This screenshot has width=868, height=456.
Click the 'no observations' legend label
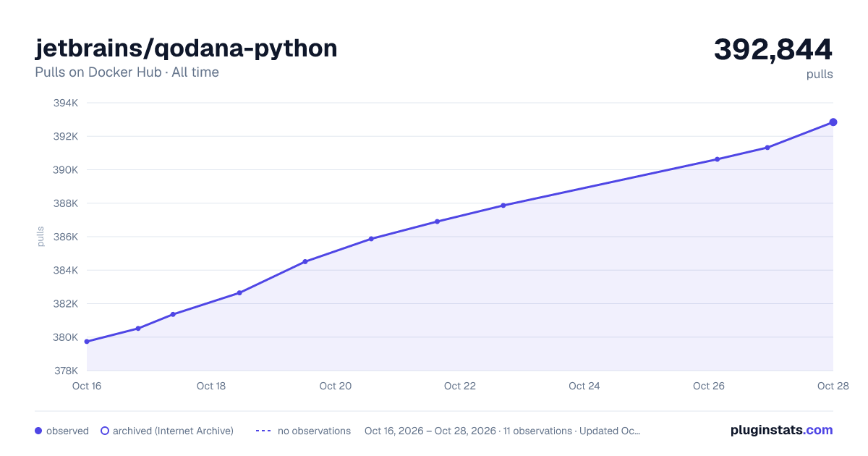click(x=314, y=431)
